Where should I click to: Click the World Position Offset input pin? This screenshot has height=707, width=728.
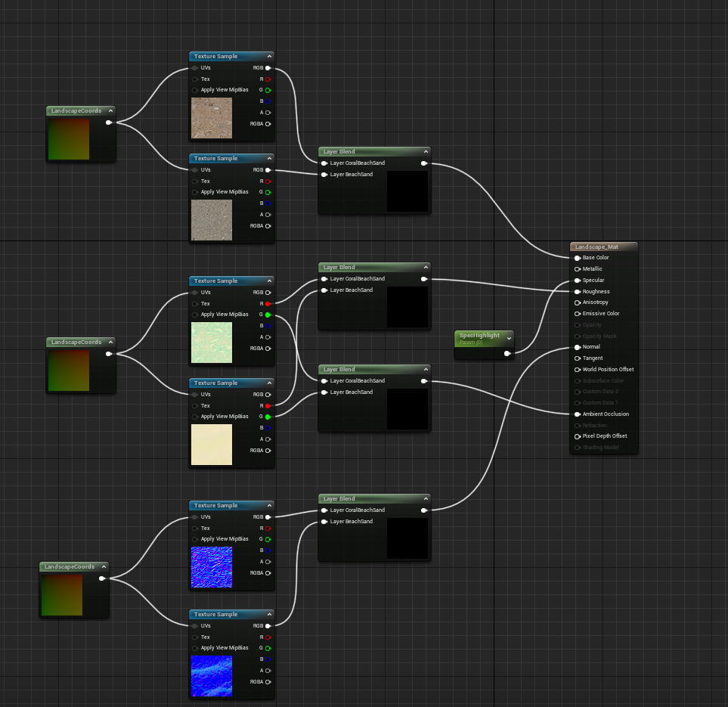click(x=578, y=370)
